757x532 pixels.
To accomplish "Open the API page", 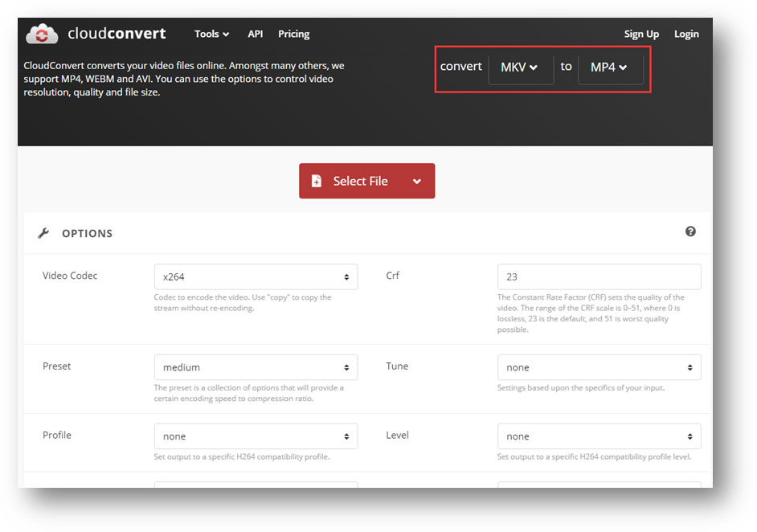I will tap(256, 34).
